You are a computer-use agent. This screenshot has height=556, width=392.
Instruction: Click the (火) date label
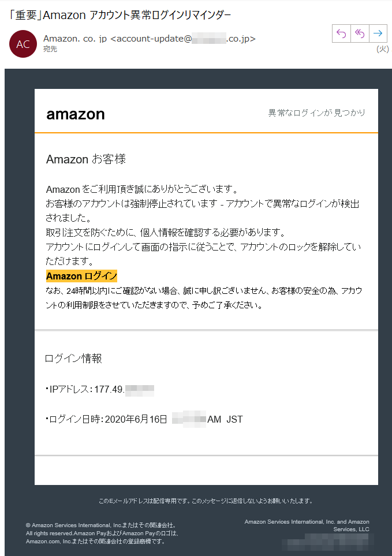tap(382, 49)
